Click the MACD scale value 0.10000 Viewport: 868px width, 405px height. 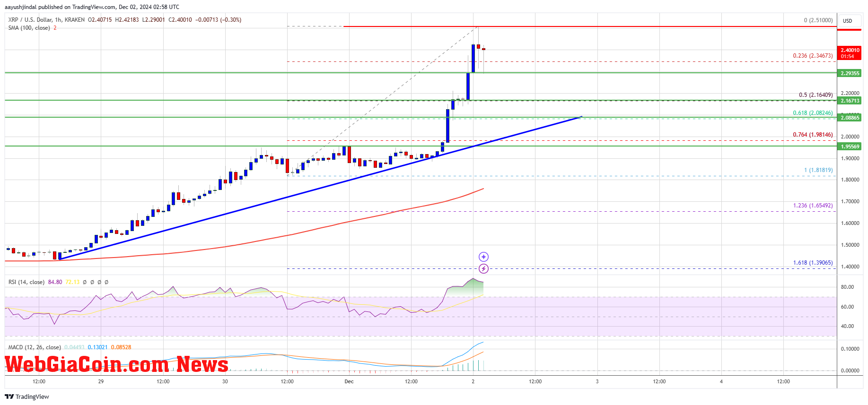(x=850, y=349)
